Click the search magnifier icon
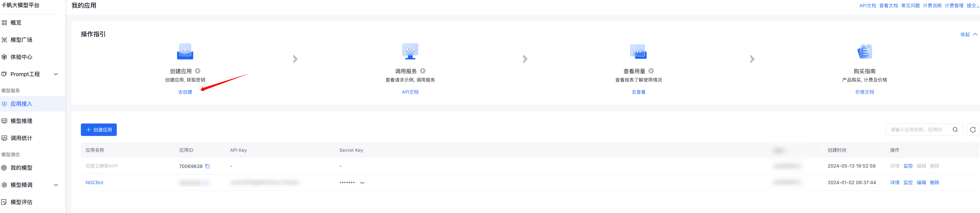The image size is (980, 213). [955, 130]
